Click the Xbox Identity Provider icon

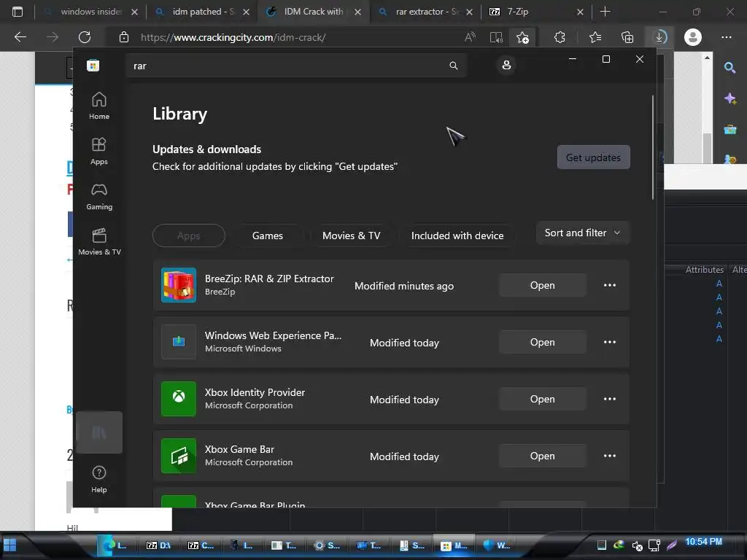[x=179, y=399]
